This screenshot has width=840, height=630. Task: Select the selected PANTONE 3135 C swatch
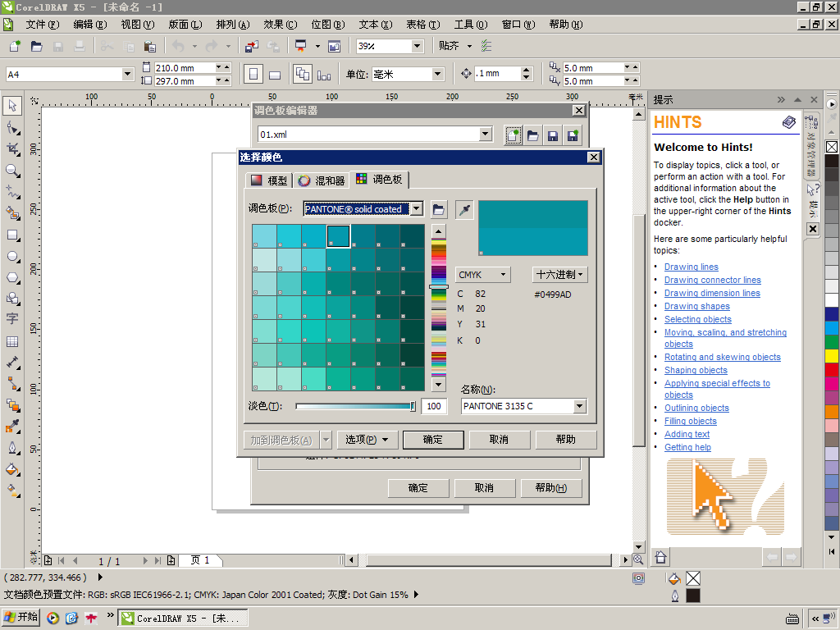[339, 236]
